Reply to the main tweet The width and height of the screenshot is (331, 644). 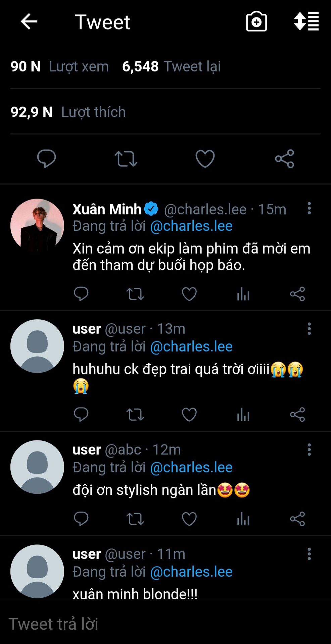point(46,159)
